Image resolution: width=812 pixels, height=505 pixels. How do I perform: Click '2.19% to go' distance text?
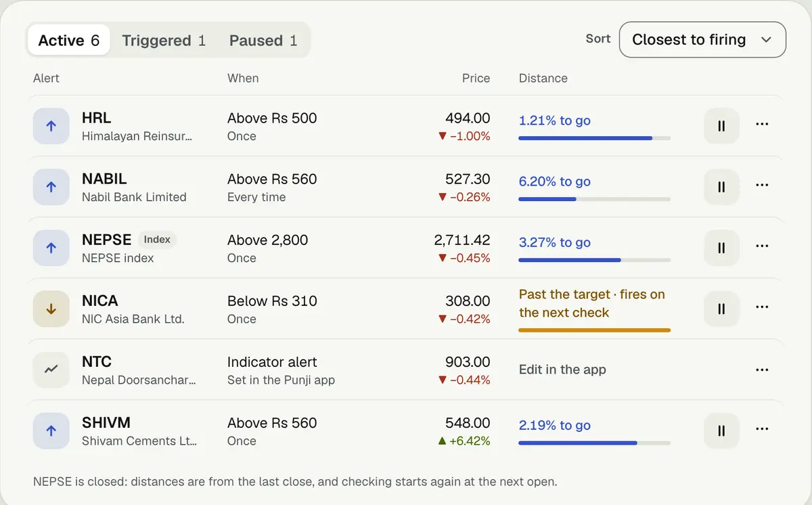[x=555, y=425]
